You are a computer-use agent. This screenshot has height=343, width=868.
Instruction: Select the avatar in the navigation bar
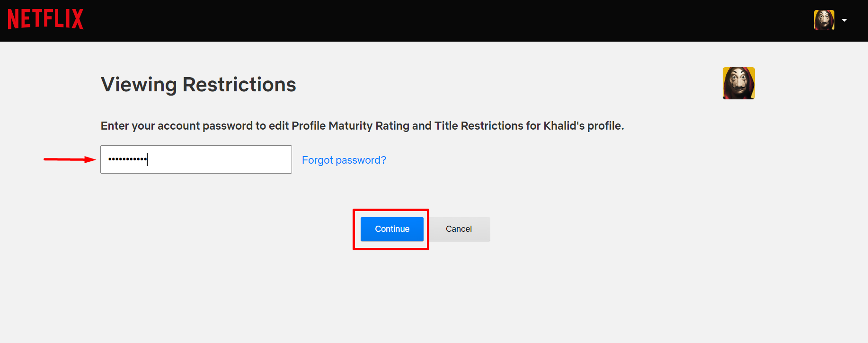(x=824, y=19)
